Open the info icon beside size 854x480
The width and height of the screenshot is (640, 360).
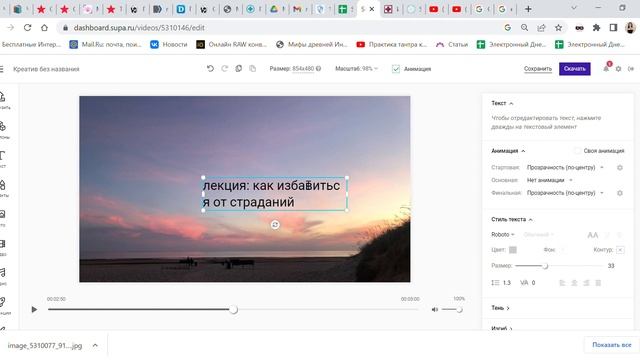[318, 69]
